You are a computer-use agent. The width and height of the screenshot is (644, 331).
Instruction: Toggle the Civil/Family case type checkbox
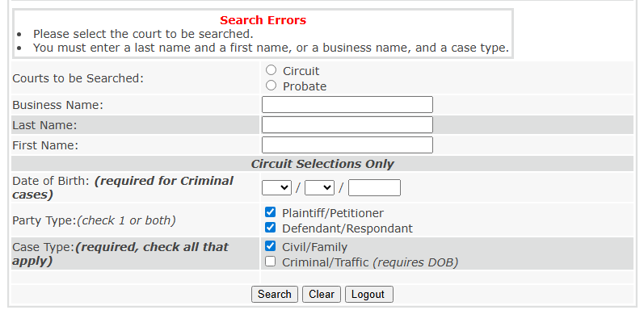pyautogui.click(x=271, y=246)
